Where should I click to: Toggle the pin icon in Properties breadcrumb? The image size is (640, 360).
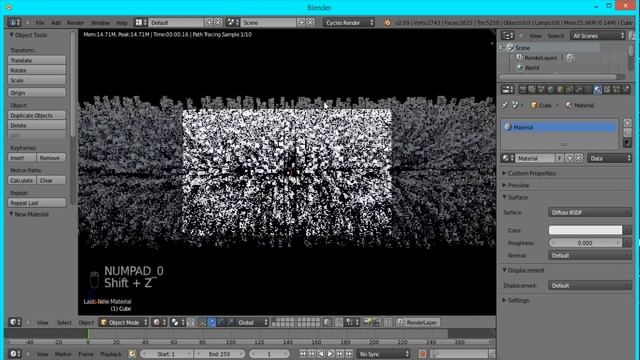tap(505, 105)
